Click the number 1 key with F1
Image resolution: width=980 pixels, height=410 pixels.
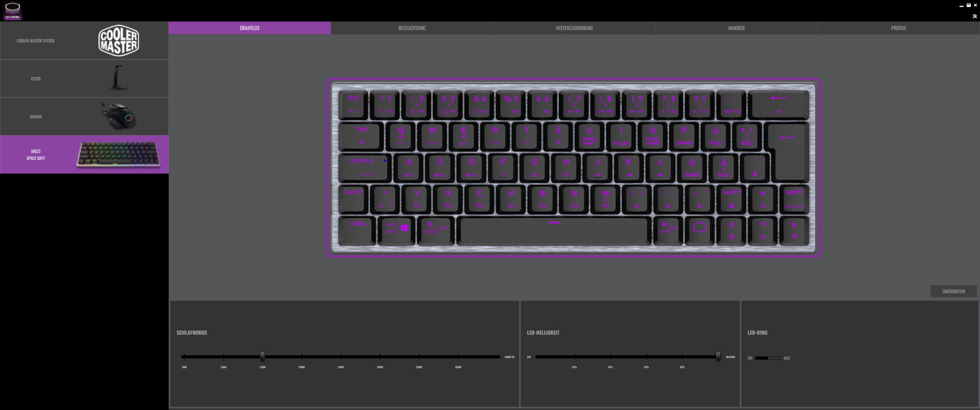pos(385,104)
